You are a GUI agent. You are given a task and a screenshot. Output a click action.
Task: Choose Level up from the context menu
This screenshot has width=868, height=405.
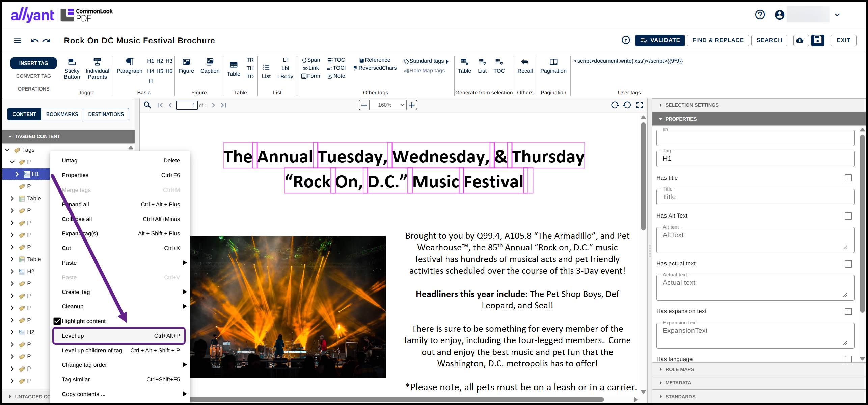pyautogui.click(x=119, y=336)
